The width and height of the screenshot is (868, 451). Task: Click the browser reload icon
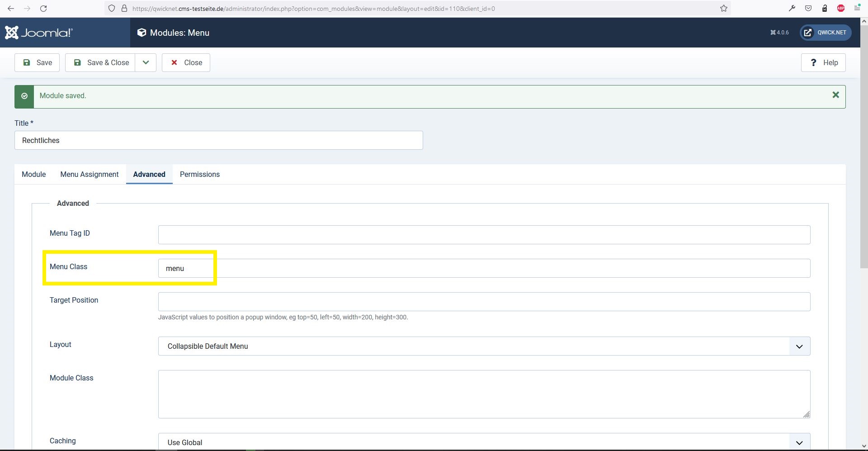[43, 9]
